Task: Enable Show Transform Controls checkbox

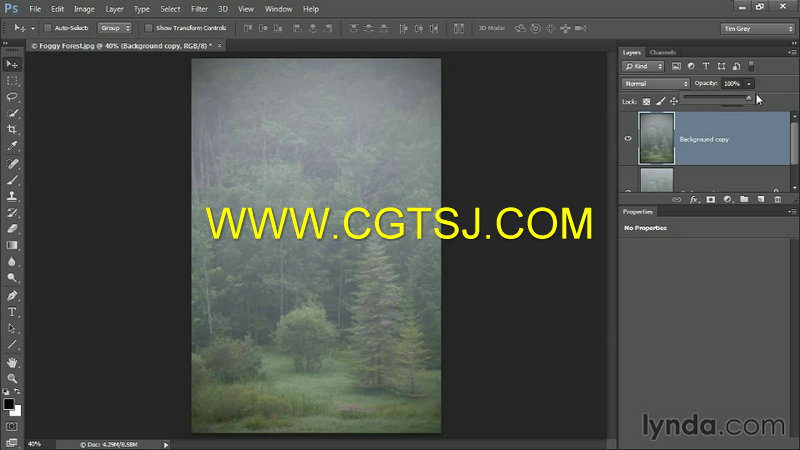Action: [148, 28]
